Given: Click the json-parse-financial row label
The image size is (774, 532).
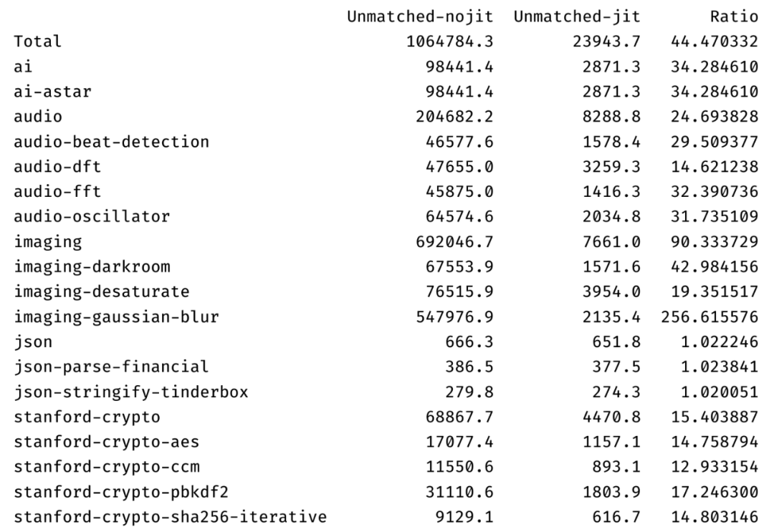Looking at the screenshot, I should pyautogui.click(x=111, y=367).
